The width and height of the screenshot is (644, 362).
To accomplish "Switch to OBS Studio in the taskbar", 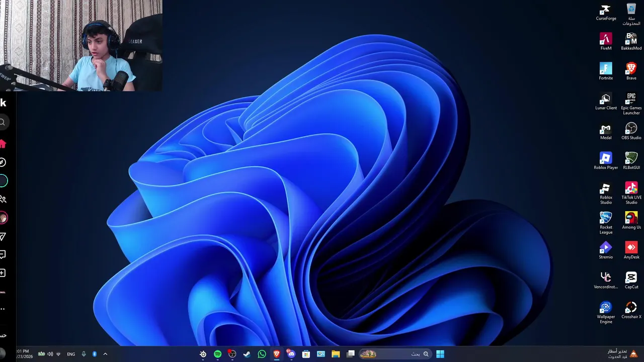I will pyautogui.click(x=232, y=354).
